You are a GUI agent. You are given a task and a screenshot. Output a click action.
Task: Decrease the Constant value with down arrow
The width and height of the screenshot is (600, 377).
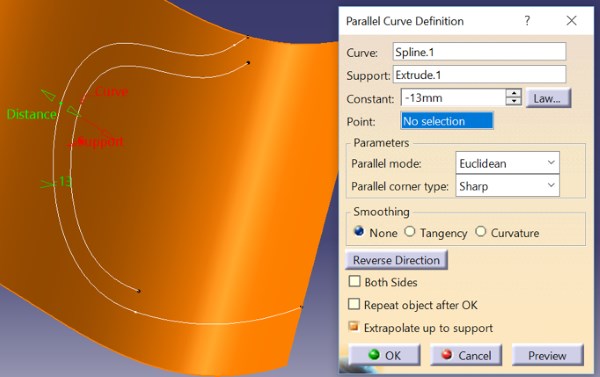click(x=514, y=101)
